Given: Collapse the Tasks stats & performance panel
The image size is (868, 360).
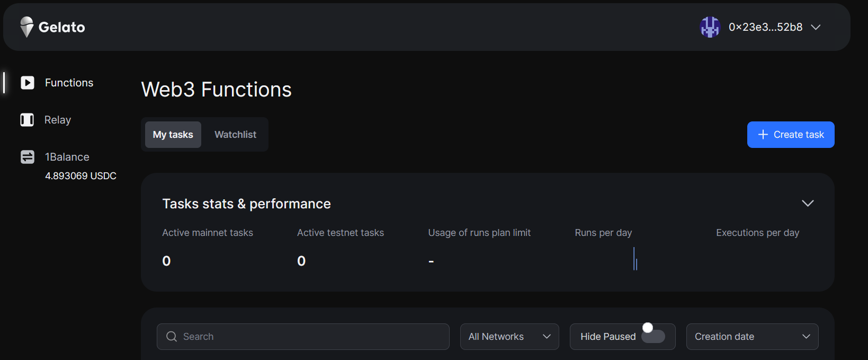Looking at the screenshot, I should click(x=808, y=204).
